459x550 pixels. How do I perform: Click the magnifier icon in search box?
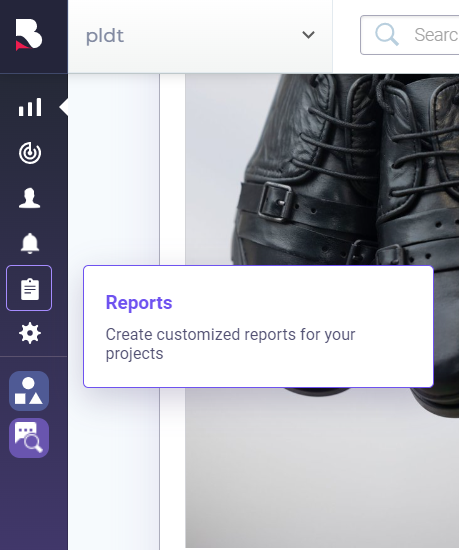pyautogui.click(x=387, y=34)
